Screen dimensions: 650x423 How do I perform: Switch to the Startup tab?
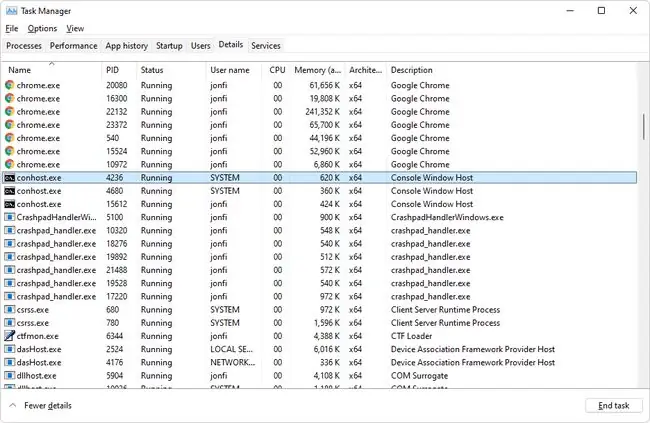point(169,46)
